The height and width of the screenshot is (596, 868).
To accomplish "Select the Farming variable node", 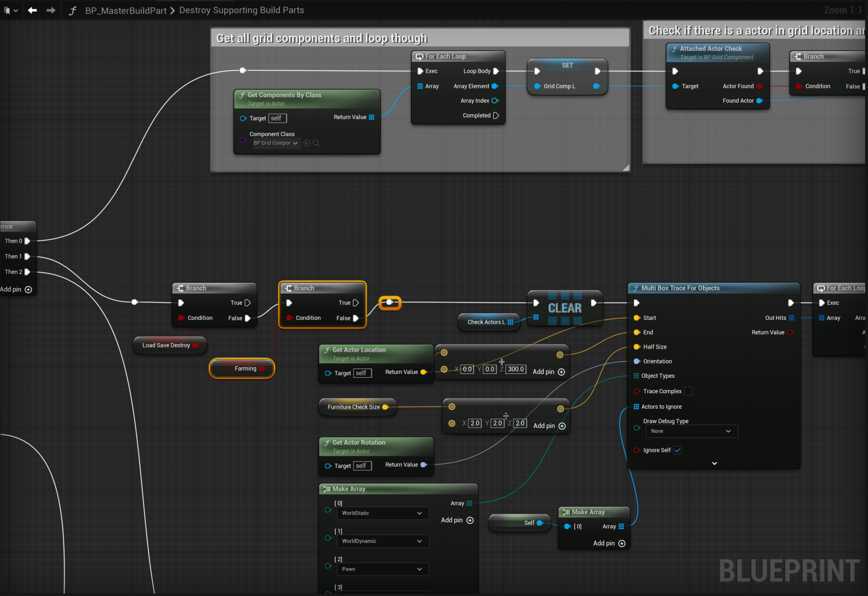I will click(x=242, y=368).
